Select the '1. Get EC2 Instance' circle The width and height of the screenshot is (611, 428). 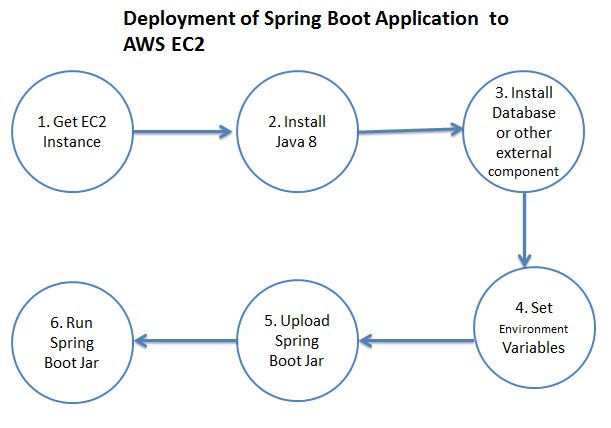pyautogui.click(x=72, y=131)
